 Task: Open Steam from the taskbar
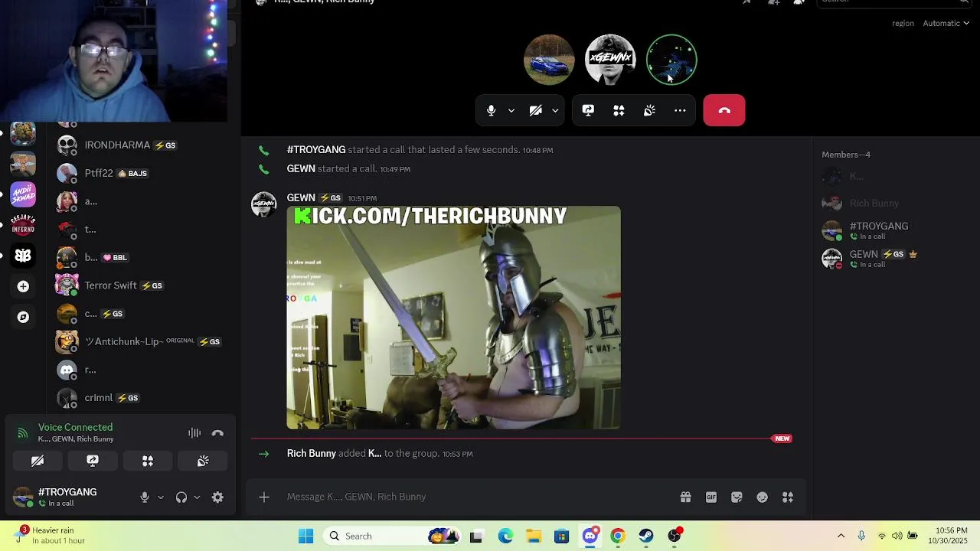point(646,536)
